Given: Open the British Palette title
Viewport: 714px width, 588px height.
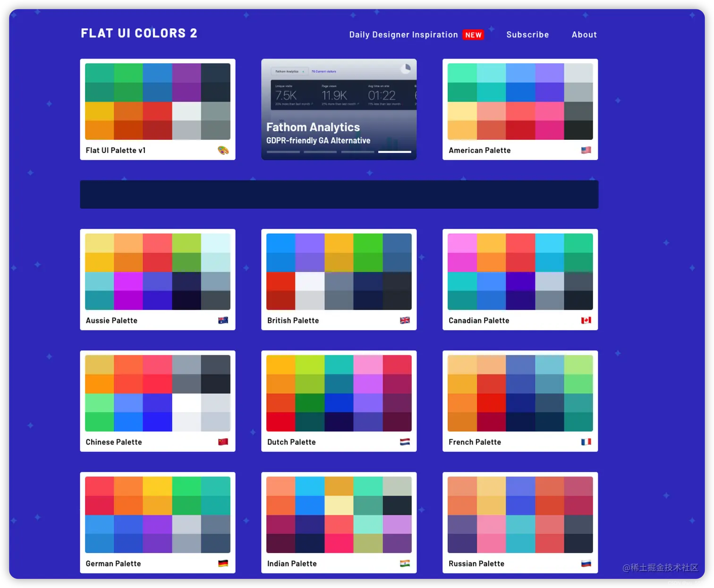Looking at the screenshot, I should (x=293, y=320).
